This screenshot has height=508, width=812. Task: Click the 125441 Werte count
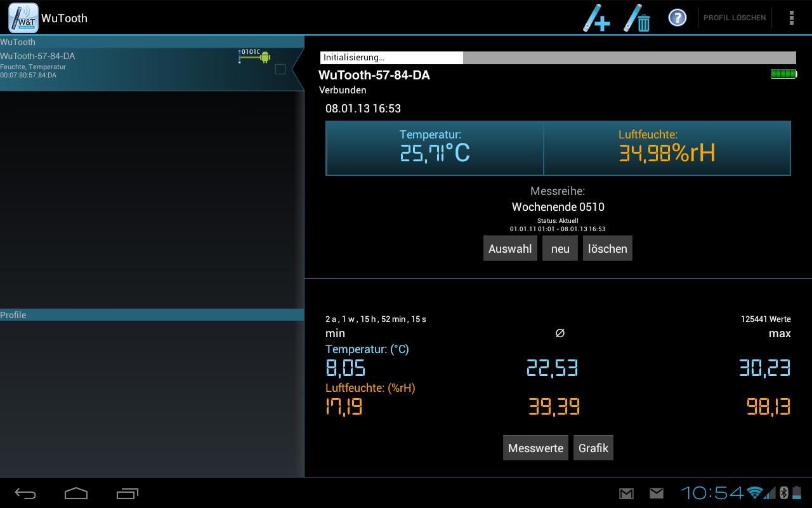click(766, 319)
